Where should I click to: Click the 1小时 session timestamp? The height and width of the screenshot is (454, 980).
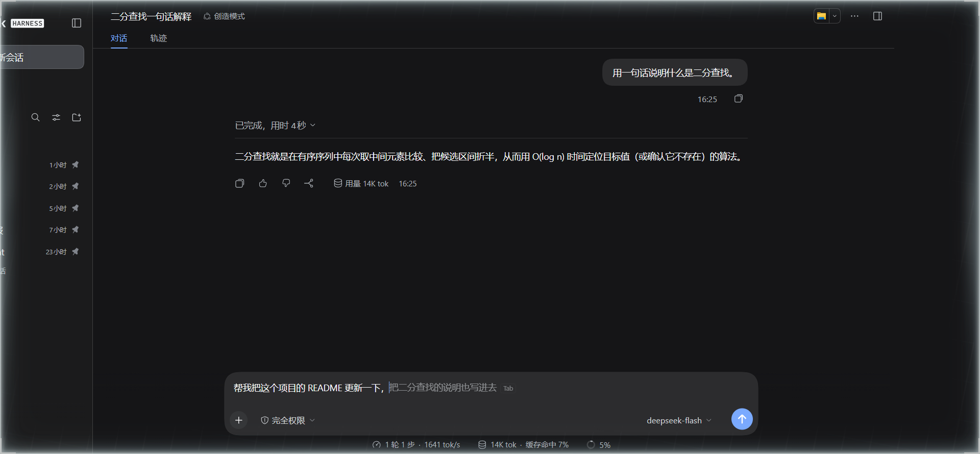[x=58, y=165]
